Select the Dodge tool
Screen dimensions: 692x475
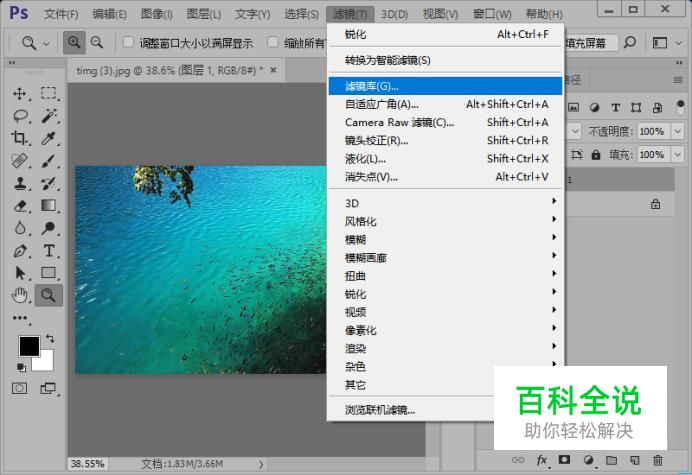49,228
